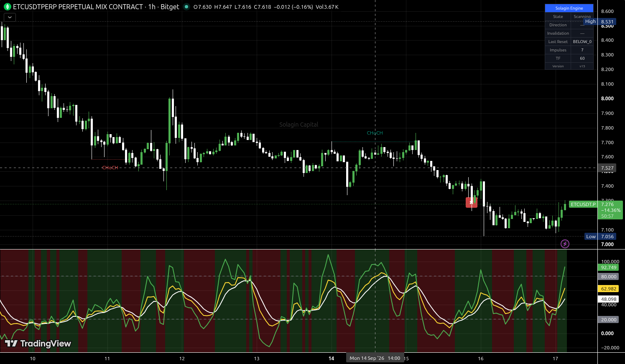Image resolution: width=625 pixels, height=364 pixels.
Task: Click the high value H7.647
Action: tap(223, 7)
